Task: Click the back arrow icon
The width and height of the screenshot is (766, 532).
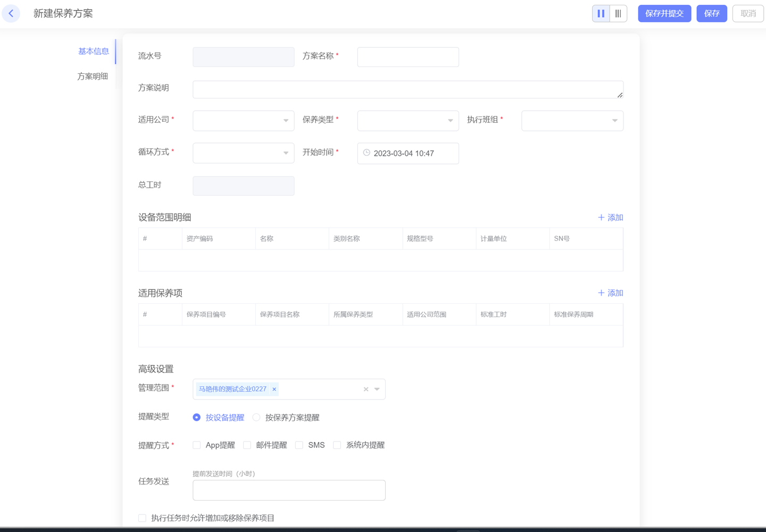Action: coord(11,13)
